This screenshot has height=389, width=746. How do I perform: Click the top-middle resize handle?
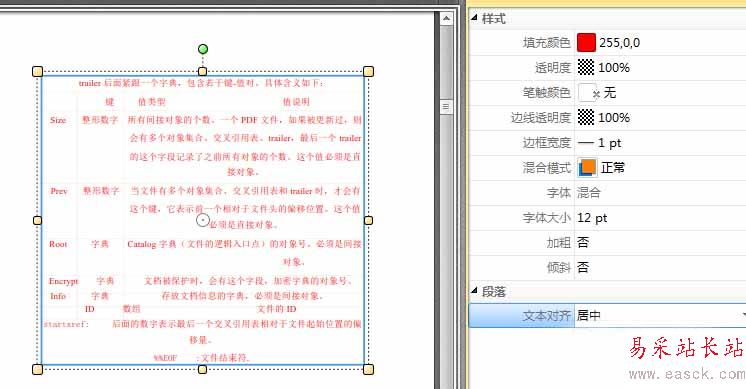203,71
